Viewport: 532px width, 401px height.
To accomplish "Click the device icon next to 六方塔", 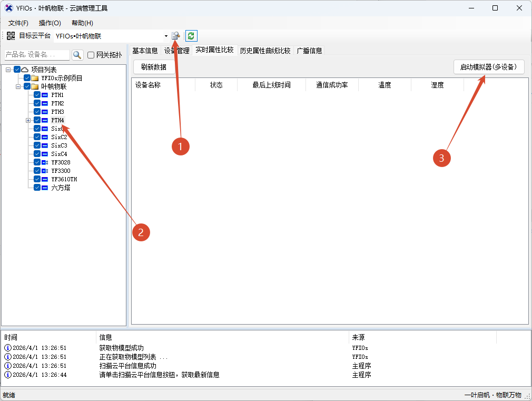I will point(45,188).
